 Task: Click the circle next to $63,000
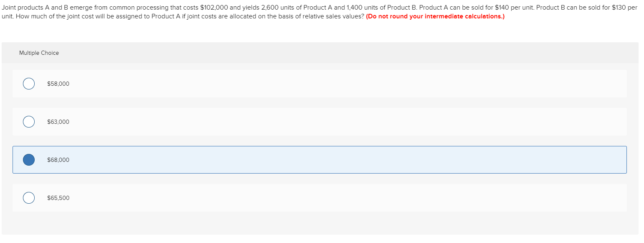(x=28, y=121)
